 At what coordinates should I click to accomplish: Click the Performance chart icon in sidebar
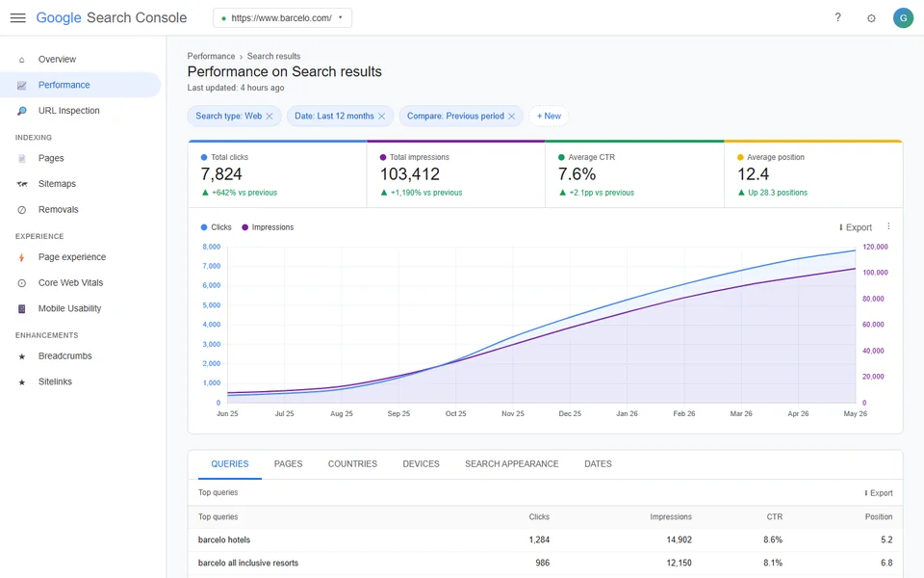[x=22, y=85]
